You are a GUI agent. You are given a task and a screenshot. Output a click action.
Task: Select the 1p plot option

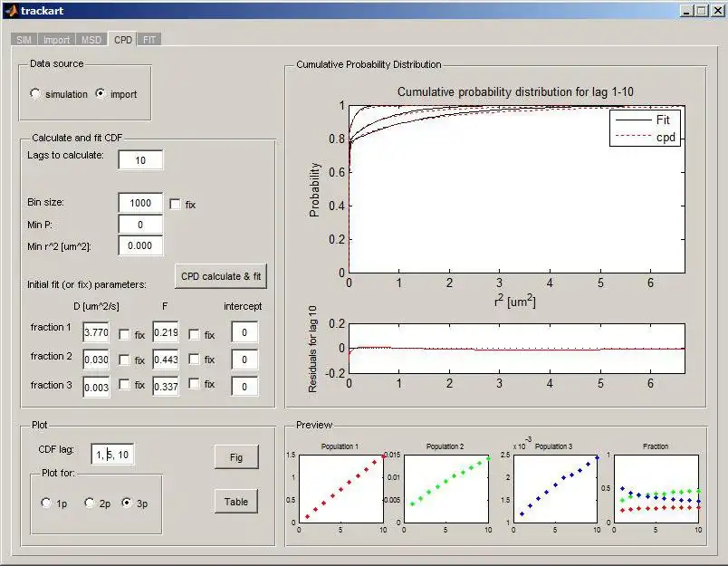point(46,503)
